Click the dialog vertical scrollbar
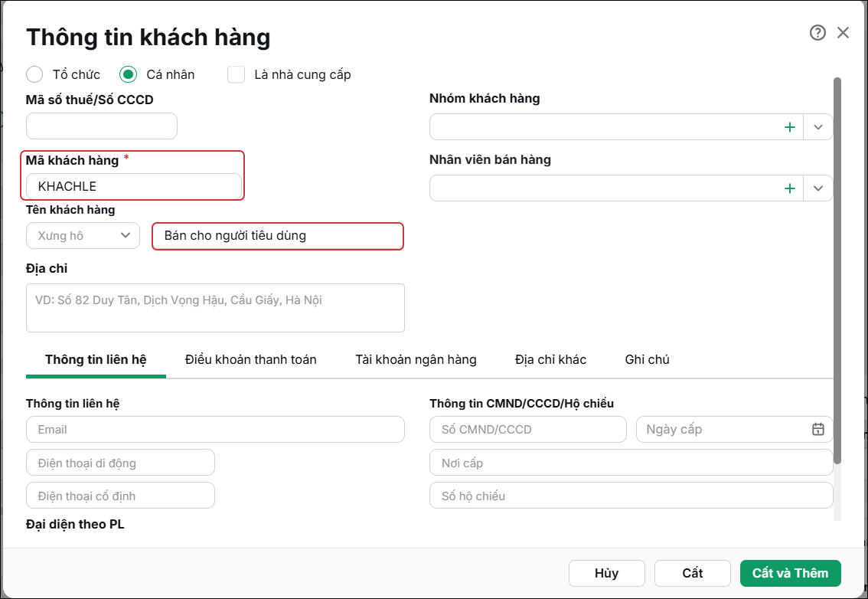This screenshot has width=868, height=599. 837,270
